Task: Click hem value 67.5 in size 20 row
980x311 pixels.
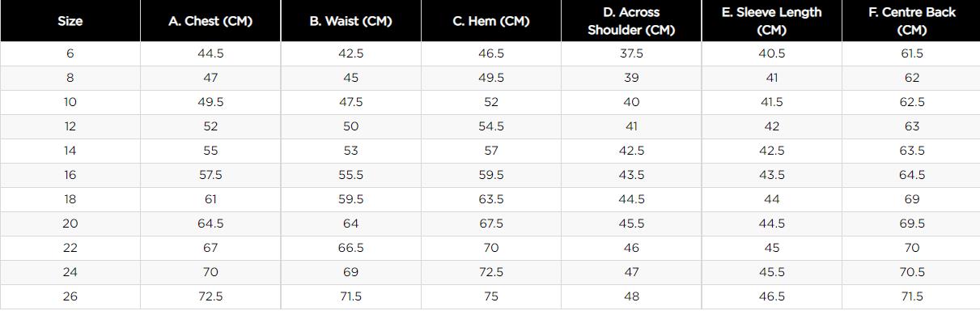Action: (x=491, y=224)
